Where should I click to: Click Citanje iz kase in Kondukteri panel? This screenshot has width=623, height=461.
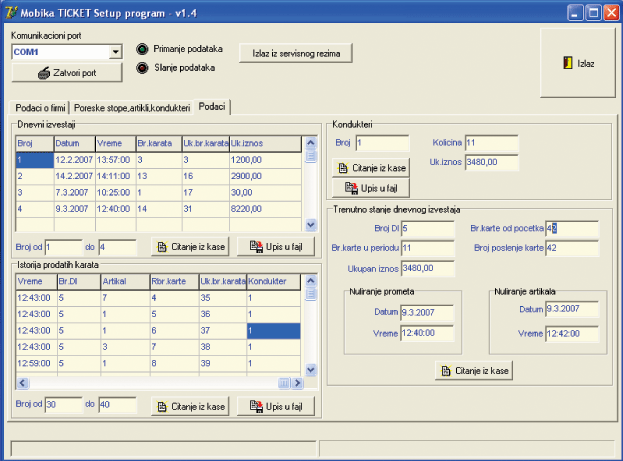(x=371, y=168)
